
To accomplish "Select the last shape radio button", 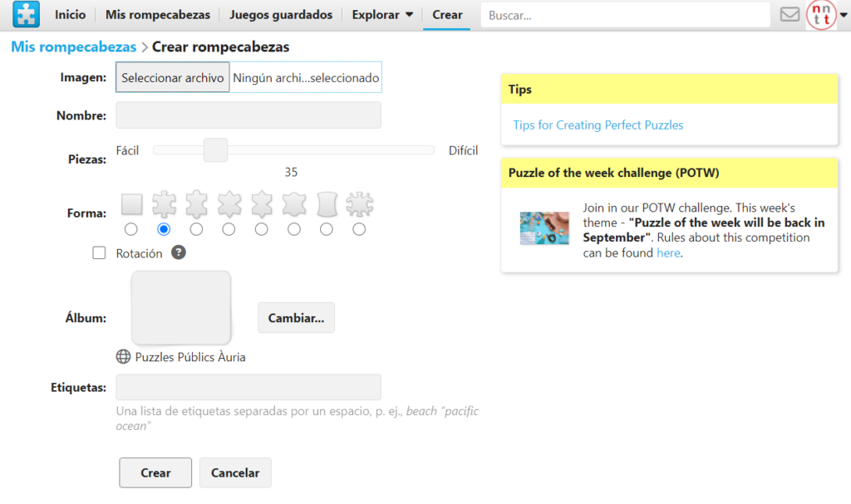I will [x=359, y=229].
